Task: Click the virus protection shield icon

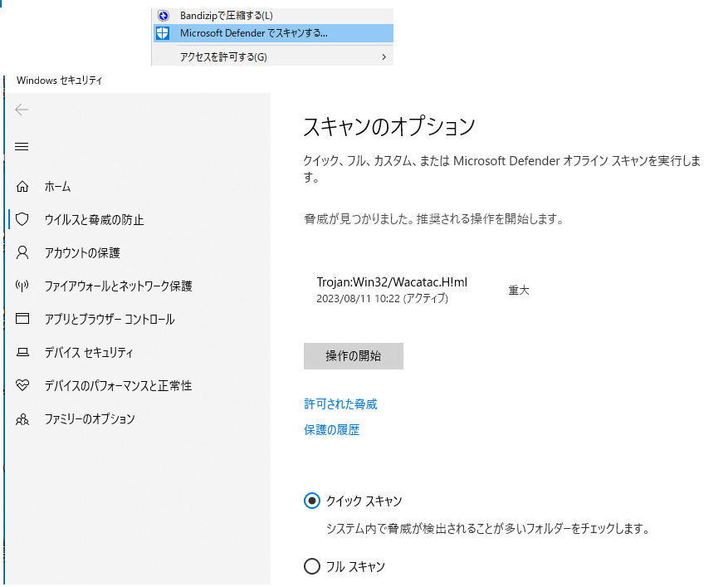Action: (x=22, y=219)
